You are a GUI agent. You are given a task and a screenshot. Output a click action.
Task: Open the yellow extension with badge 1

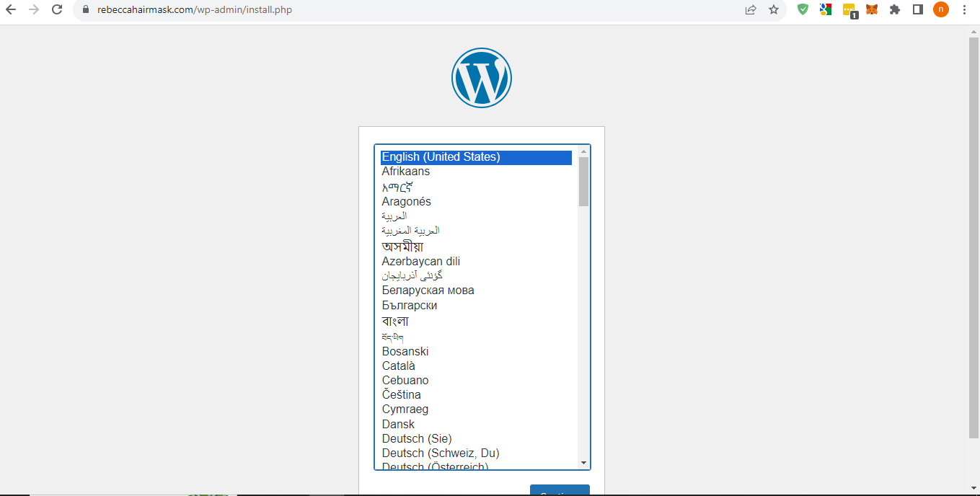coord(849,11)
